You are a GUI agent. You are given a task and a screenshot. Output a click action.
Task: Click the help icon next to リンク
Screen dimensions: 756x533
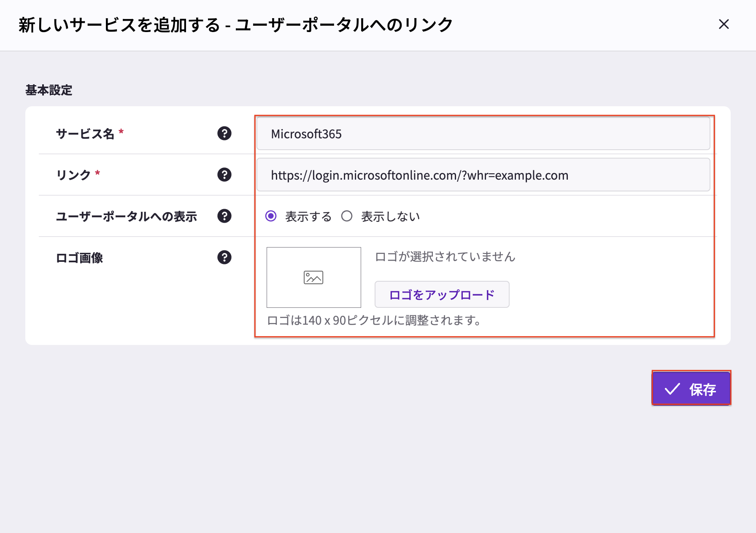tap(224, 175)
